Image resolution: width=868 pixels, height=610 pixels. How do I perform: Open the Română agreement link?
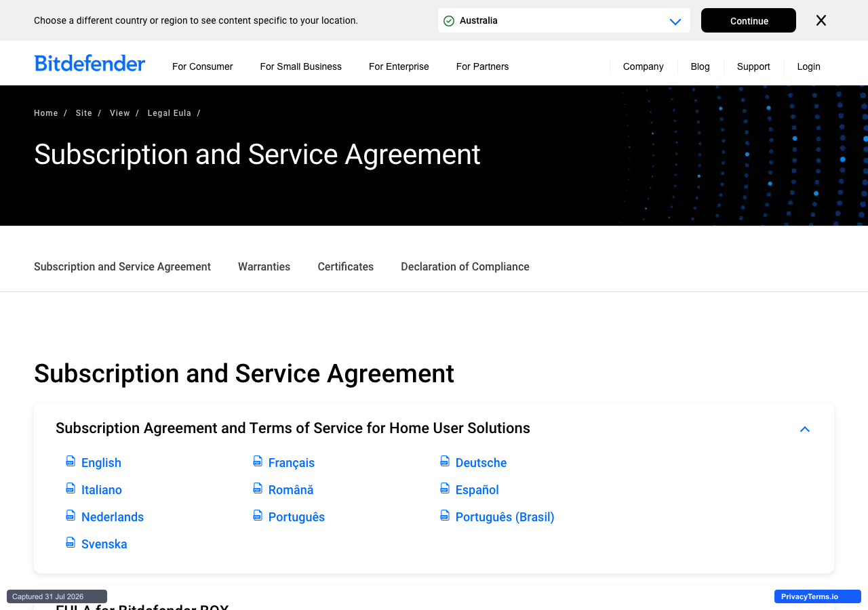(291, 490)
